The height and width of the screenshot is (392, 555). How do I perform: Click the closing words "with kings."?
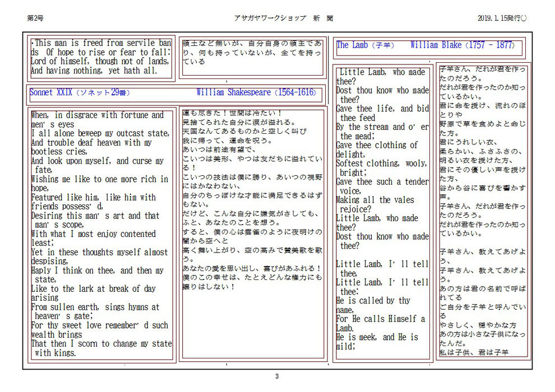click(55, 353)
